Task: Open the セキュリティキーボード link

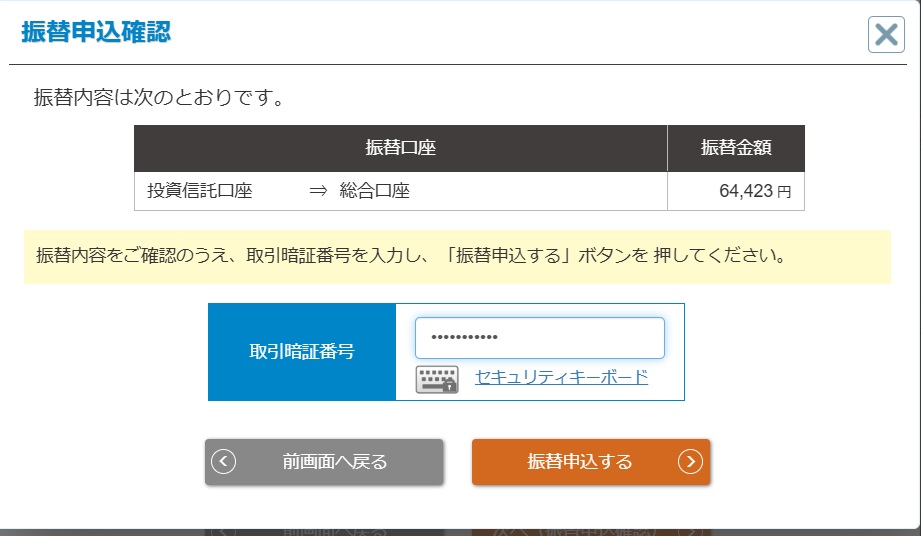Action: click(561, 377)
